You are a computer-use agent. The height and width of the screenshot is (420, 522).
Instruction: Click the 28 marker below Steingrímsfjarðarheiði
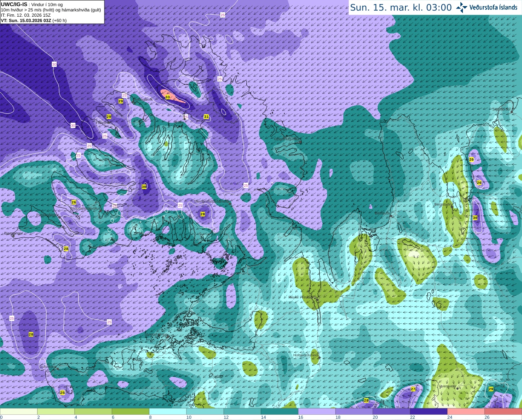tap(203, 214)
